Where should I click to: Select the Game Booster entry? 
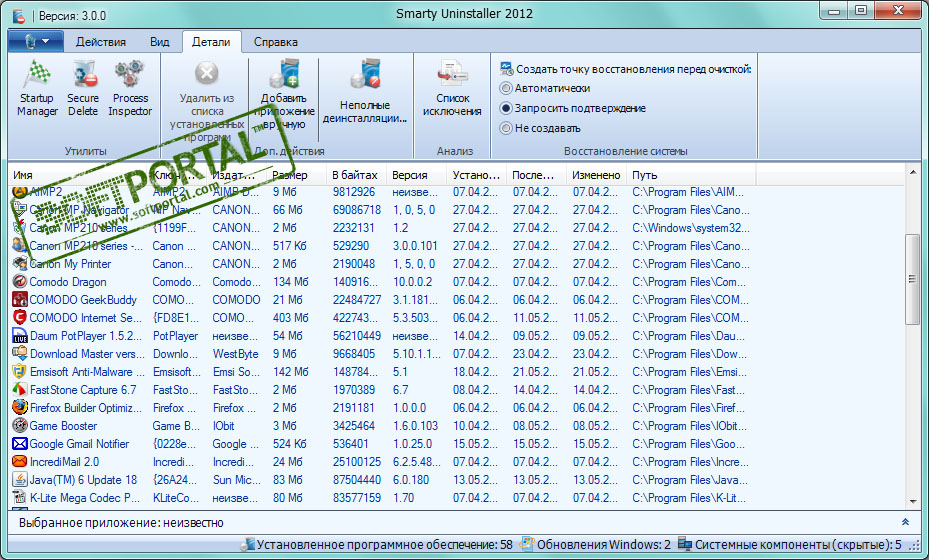tap(63, 426)
